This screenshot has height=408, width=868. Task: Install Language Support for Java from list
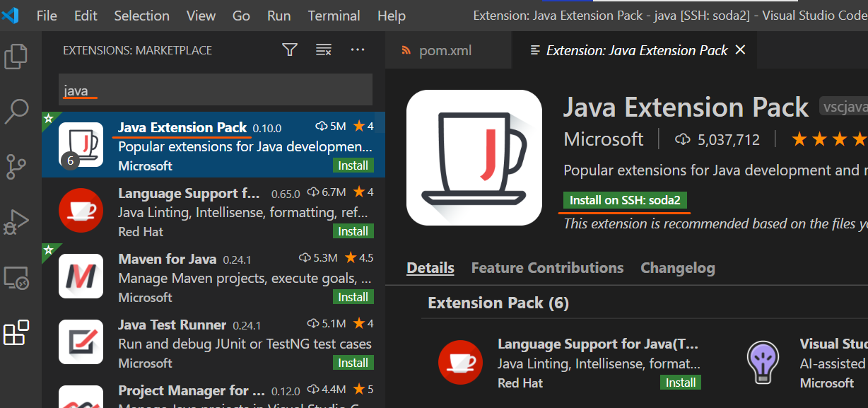pos(353,231)
